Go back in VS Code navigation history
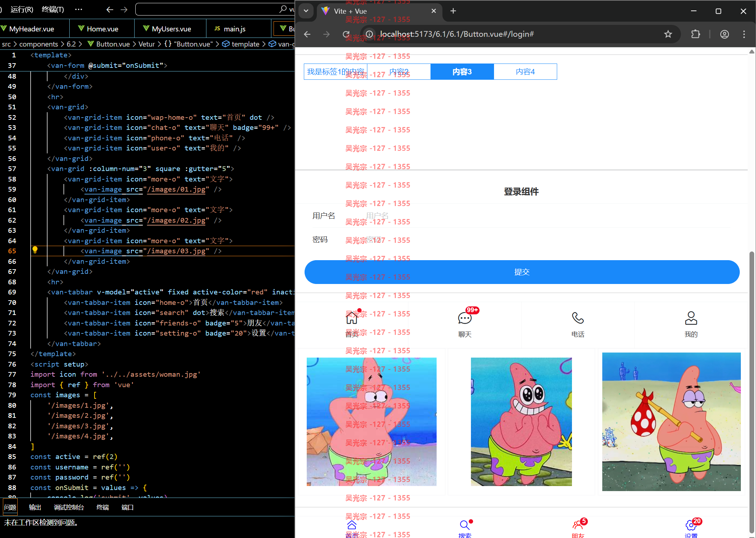Image resolution: width=756 pixels, height=538 pixels. (x=110, y=9)
